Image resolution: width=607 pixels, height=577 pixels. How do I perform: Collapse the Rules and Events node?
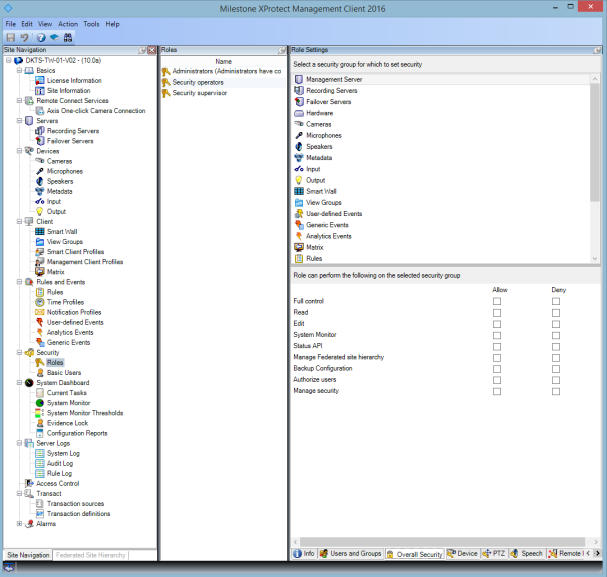(x=19, y=282)
